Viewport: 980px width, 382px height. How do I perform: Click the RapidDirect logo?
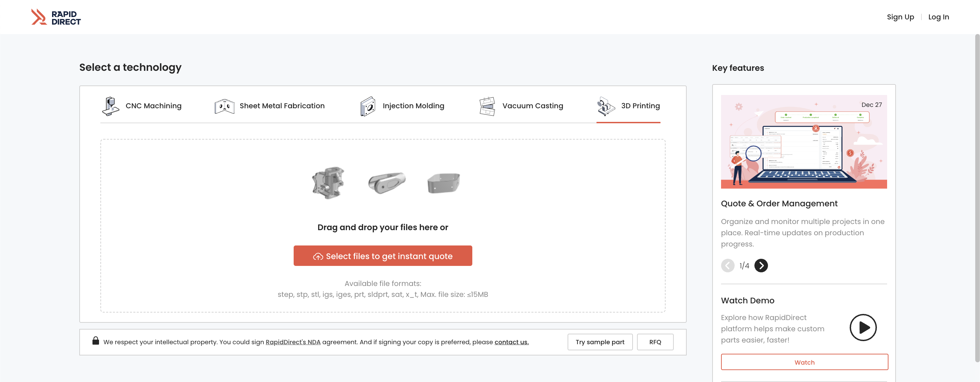[x=56, y=17]
